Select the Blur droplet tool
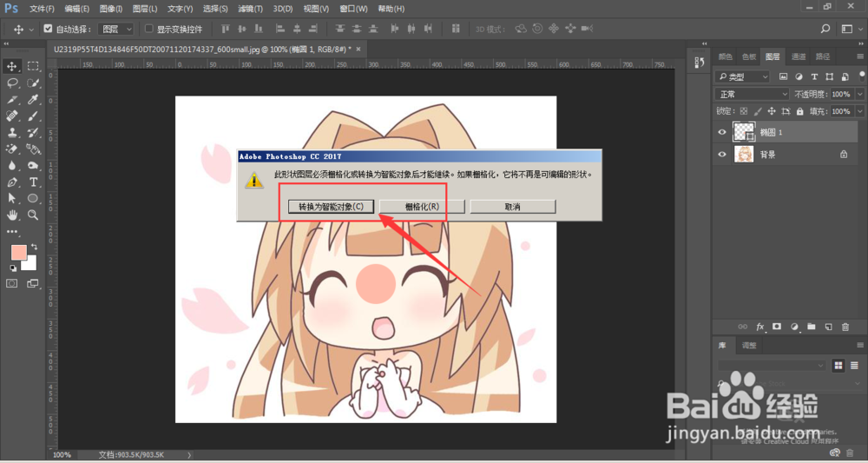 [11, 166]
